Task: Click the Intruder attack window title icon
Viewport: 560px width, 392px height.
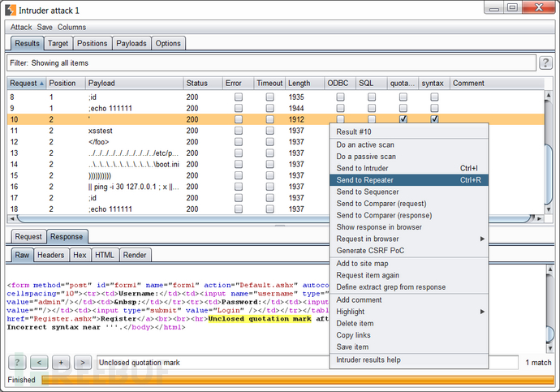Action: pyautogui.click(x=12, y=9)
